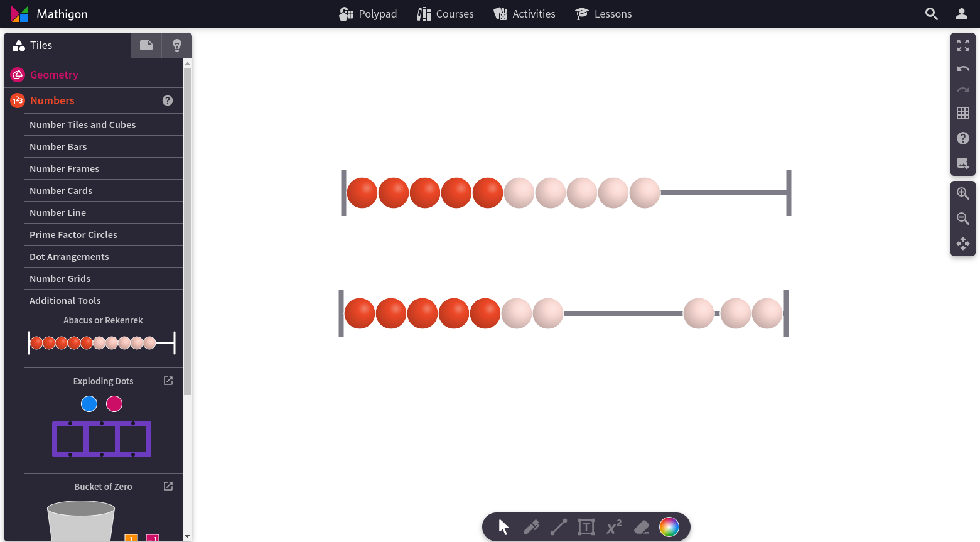Expand the Geometry section
980x542 pixels.
pyautogui.click(x=54, y=74)
